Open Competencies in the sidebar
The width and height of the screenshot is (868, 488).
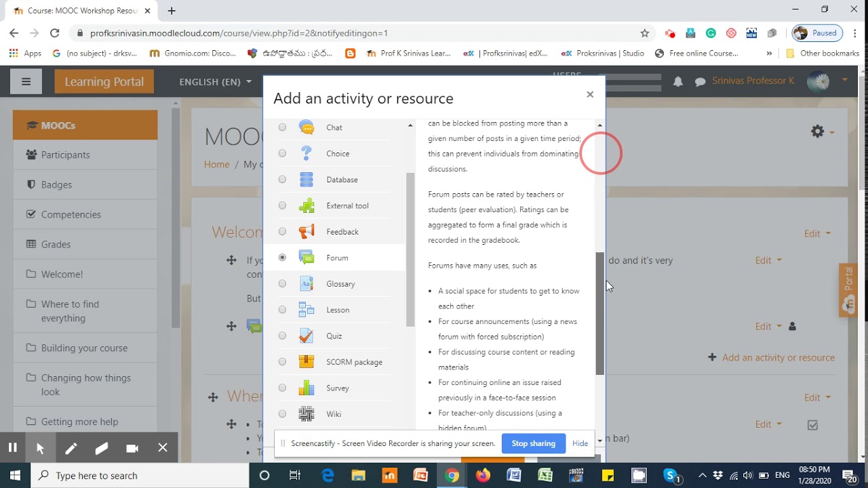pyautogui.click(x=85, y=214)
